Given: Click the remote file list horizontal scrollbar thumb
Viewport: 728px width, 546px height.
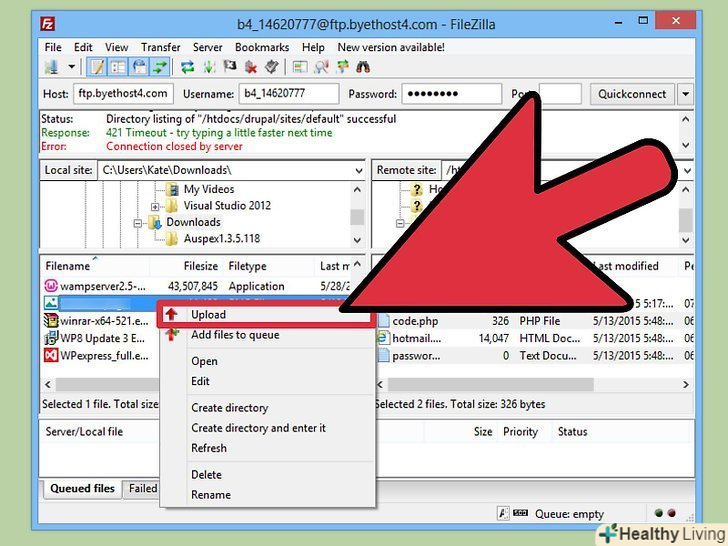Looking at the screenshot, I should (x=490, y=384).
